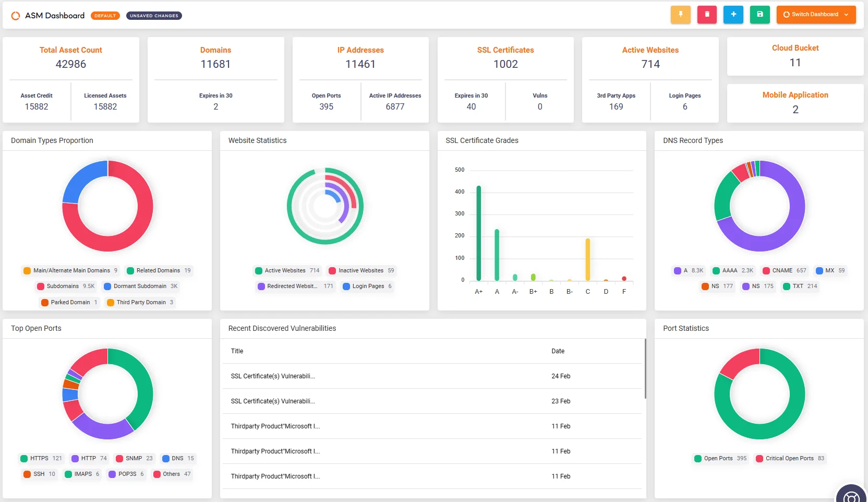Toggle Subdomains legend item

[x=66, y=286]
